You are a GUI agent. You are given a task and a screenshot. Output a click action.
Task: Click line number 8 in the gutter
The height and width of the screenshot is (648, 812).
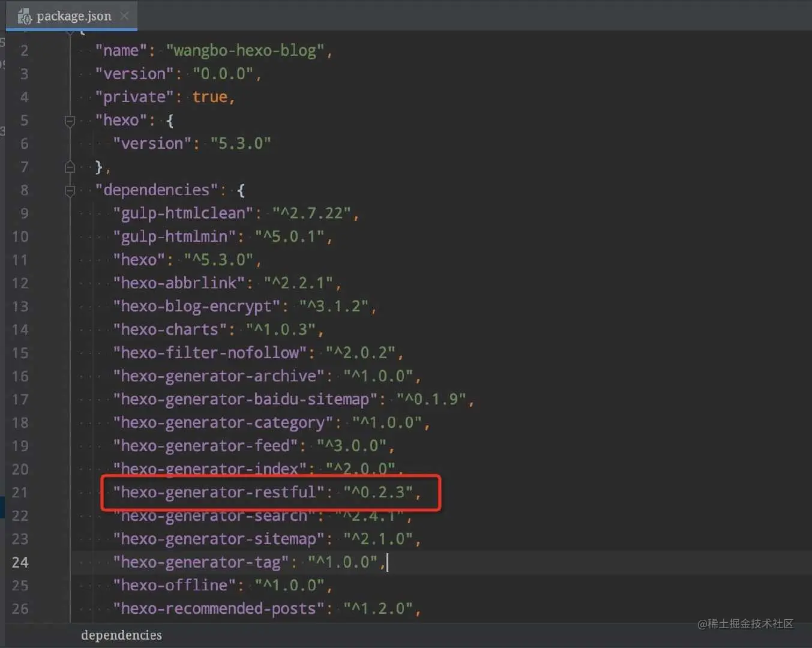point(24,190)
